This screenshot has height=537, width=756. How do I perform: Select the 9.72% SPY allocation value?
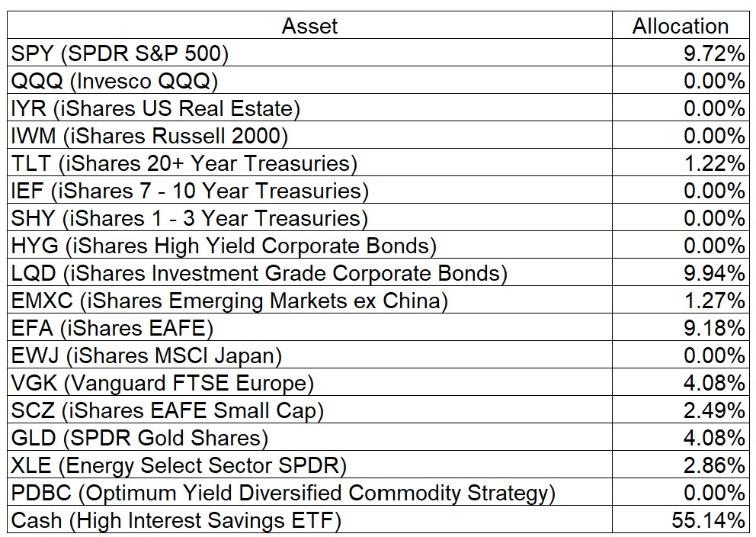click(713, 53)
